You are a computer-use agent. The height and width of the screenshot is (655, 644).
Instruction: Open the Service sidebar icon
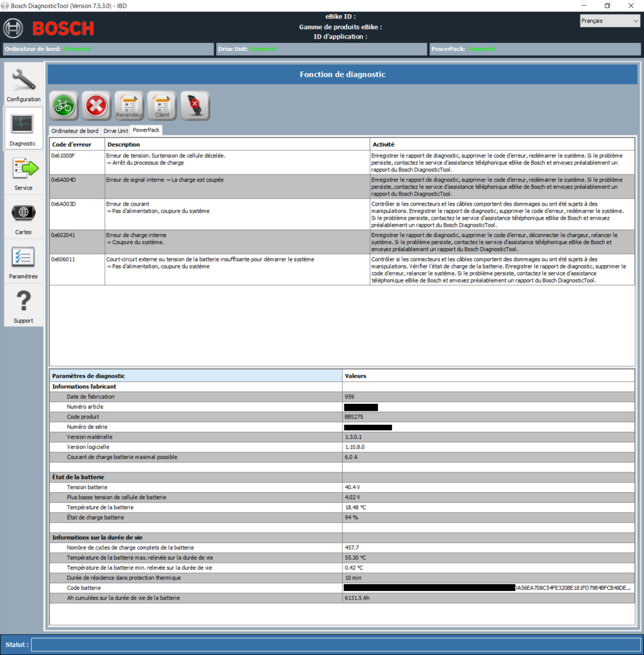(25, 169)
